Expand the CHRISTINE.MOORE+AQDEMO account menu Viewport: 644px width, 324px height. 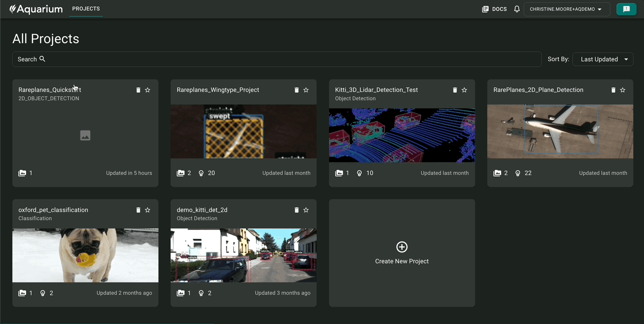(x=565, y=9)
